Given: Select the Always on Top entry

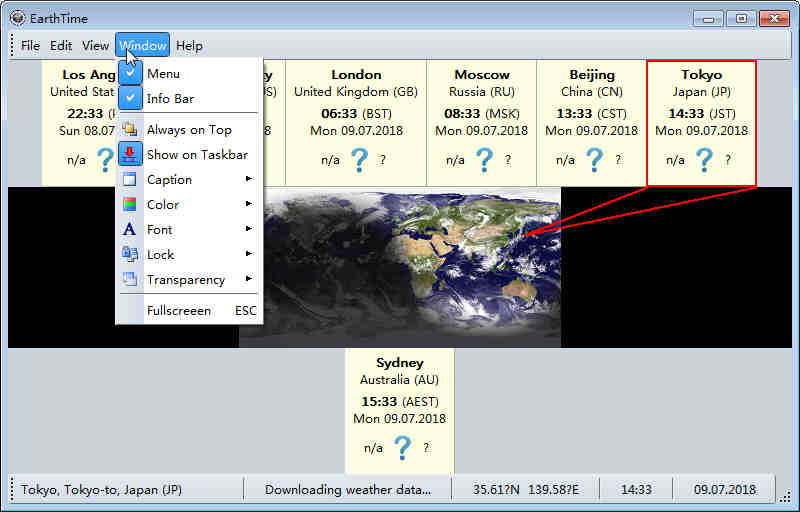Looking at the screenshot, I should pyautogui.click(x=189, y=130).
